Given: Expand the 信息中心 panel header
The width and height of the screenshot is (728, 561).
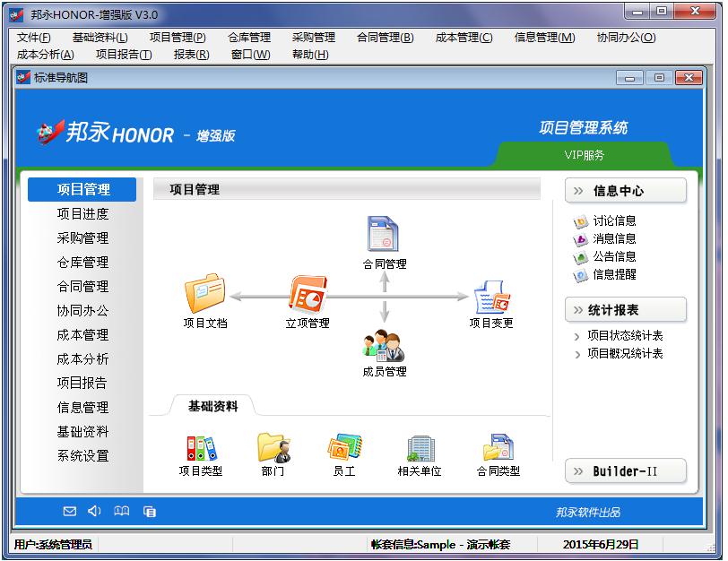Looking at the screenshot, I should (626, 191).
